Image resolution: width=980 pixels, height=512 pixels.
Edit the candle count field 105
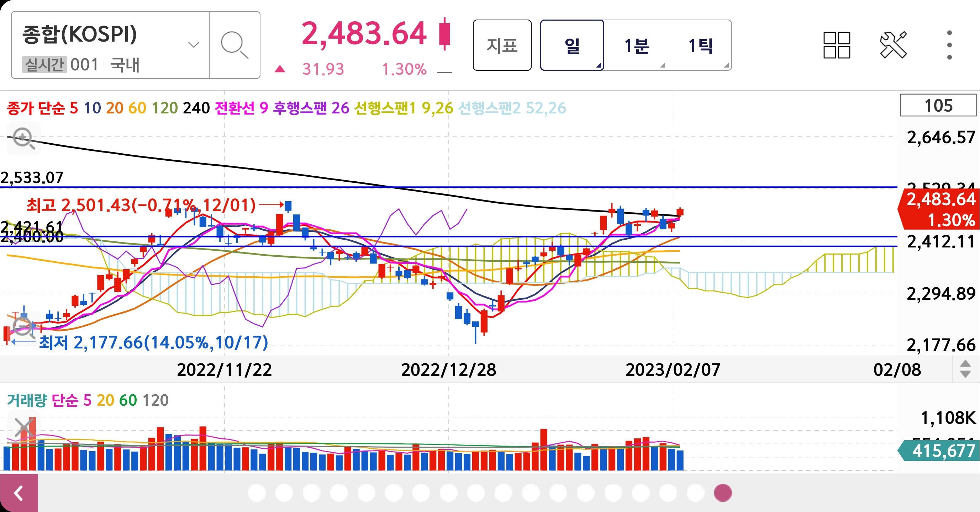[938, 105]
